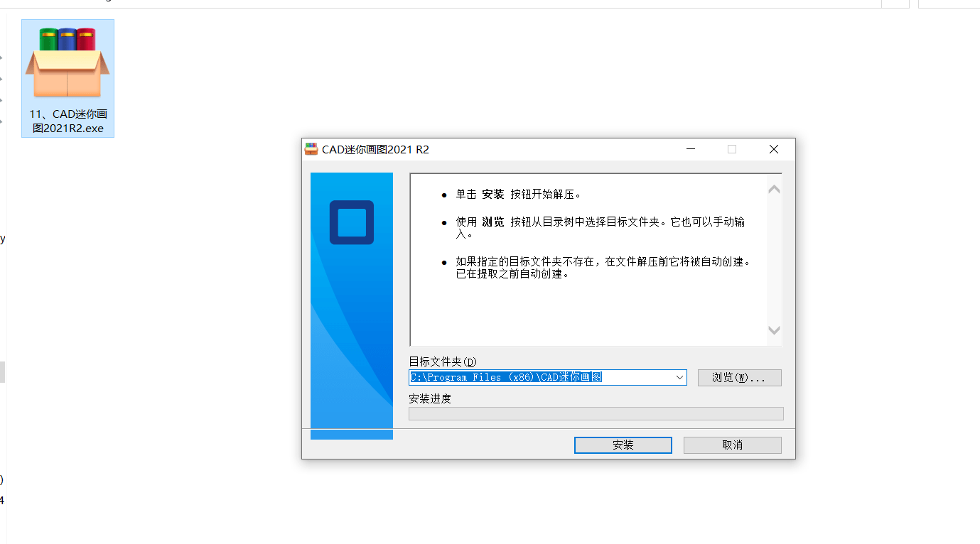Image resolution: width=980 pixels, height=544 pixels.
Task: Click the greyed maximize button of installer
Action: click(732, 149)
